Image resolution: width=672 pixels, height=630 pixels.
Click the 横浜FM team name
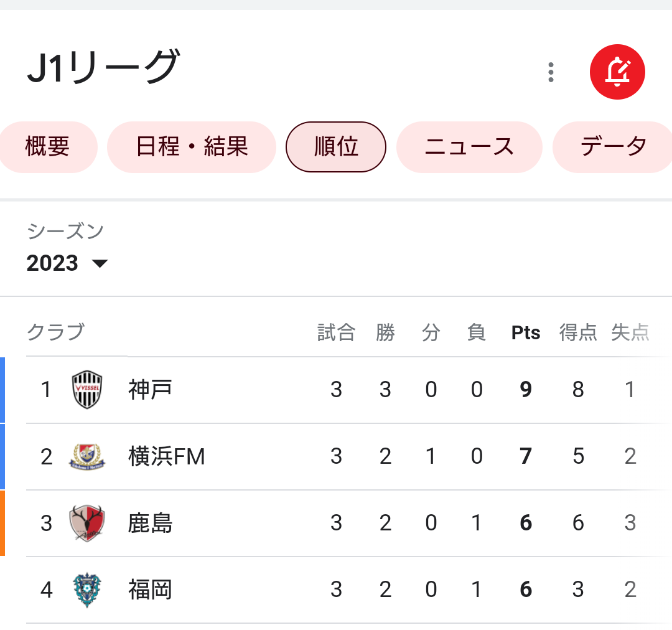[167, 456]
